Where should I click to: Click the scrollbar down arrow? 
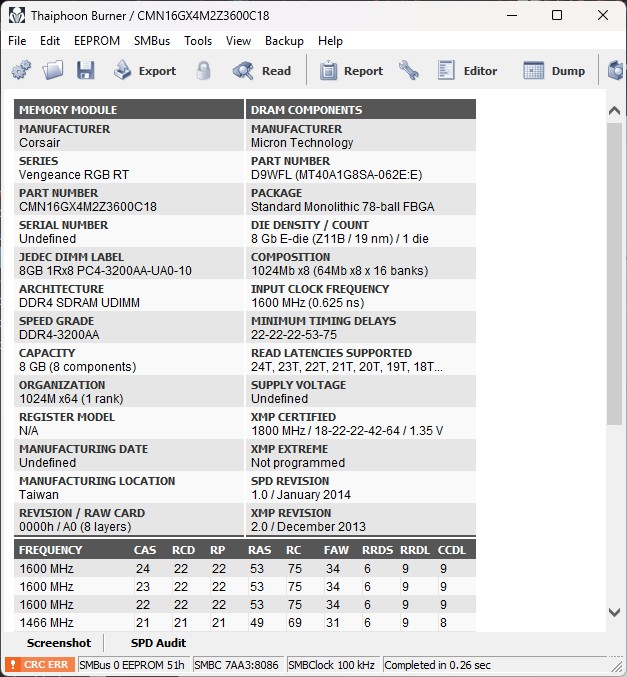point(614,612)
